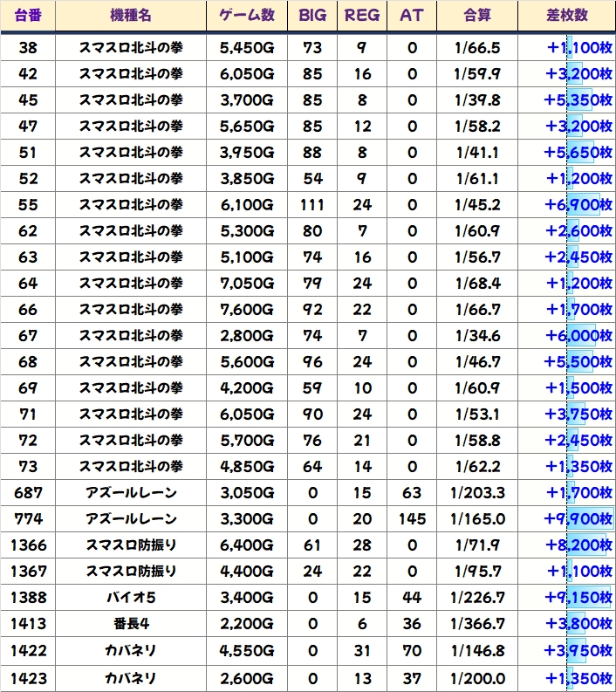Click the BIG column header

(x=312, y=16)
